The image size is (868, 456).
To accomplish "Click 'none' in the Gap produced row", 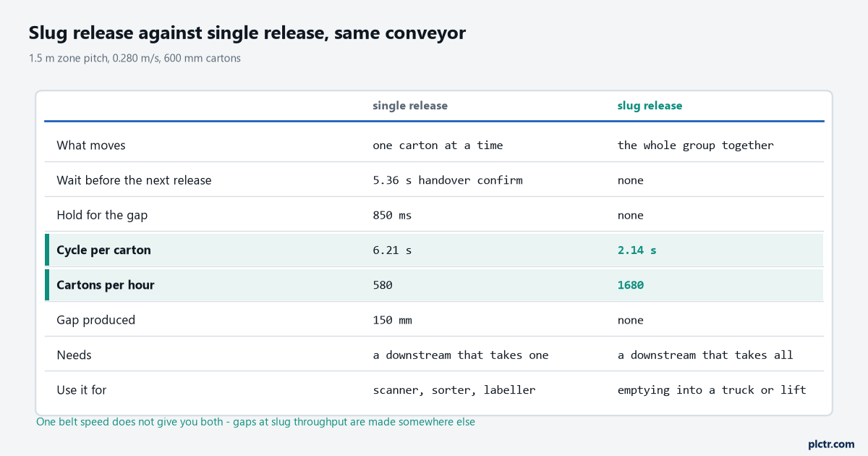I will tap(630, 320).
